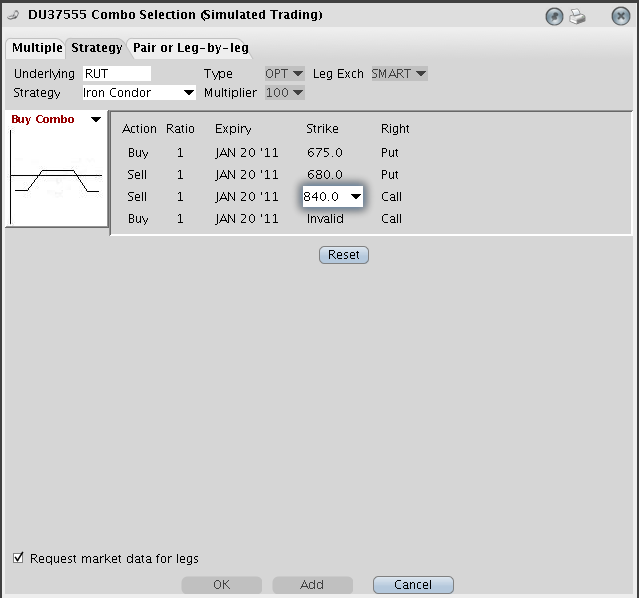The width and height of the screenshot is (639, 598).
Task: Expand the Multiplier 100 dropdown
Action: [x=284, y=93]
